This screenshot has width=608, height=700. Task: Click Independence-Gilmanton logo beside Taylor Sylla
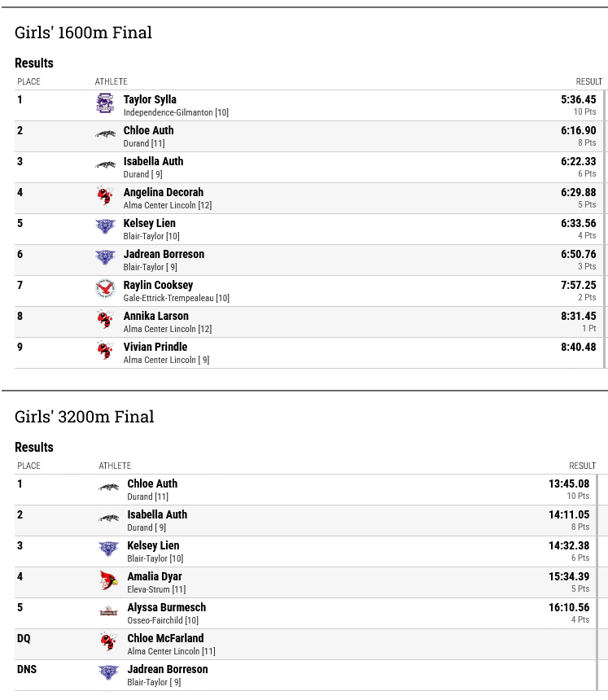tap(105, 103)
